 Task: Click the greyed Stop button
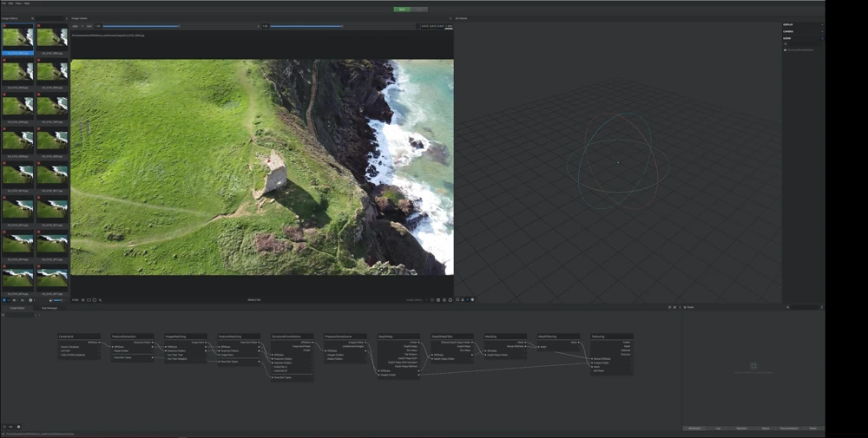[419, 10]
